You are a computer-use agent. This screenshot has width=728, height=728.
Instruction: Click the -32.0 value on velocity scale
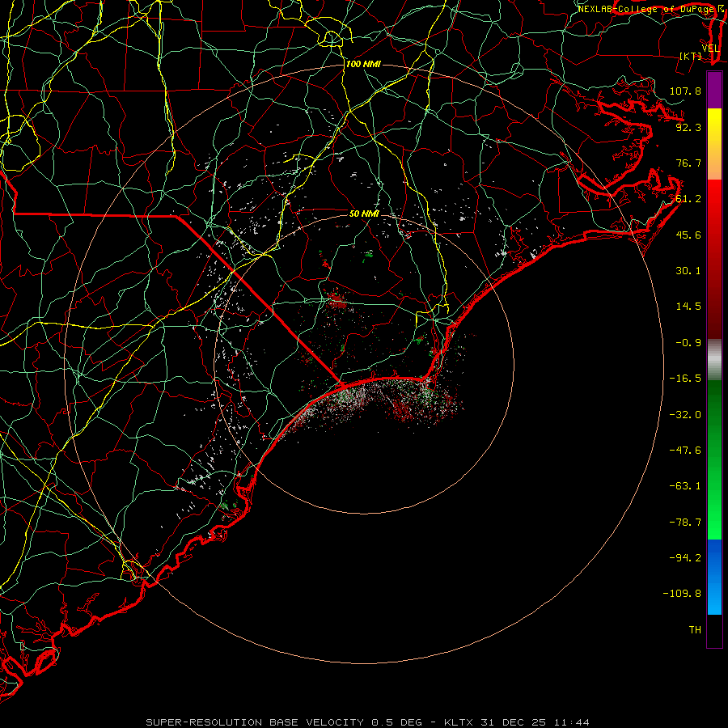pos(685,415)
